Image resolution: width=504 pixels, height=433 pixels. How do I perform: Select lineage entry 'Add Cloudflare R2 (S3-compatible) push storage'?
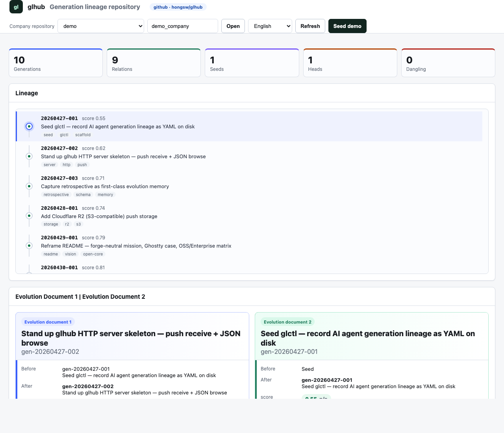point(249,216)
